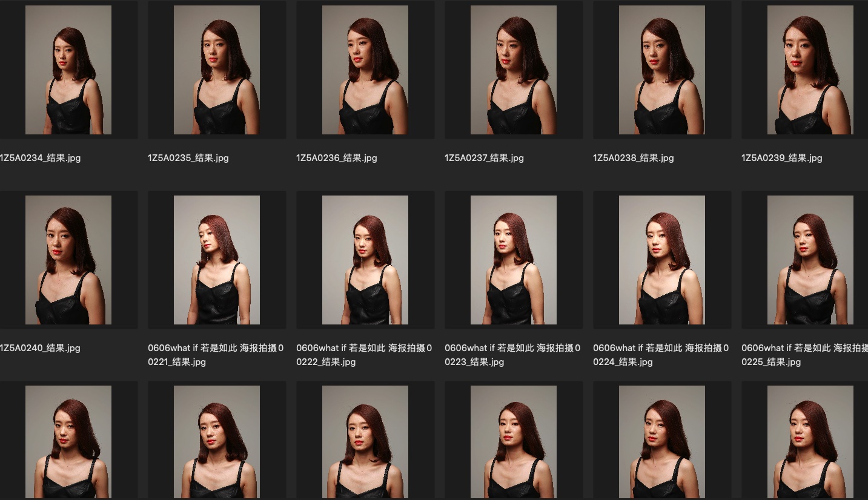This screenshot has height=500, width=868.
Task: Click the file name text 1Z5A0234_结果.jpg
Action: [41, 158]
